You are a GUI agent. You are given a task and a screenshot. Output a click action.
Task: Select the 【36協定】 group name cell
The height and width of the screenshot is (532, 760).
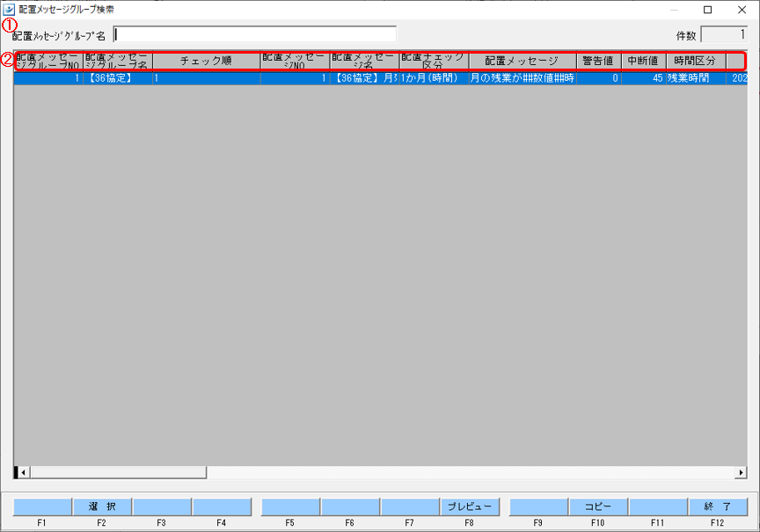point(117,78)
